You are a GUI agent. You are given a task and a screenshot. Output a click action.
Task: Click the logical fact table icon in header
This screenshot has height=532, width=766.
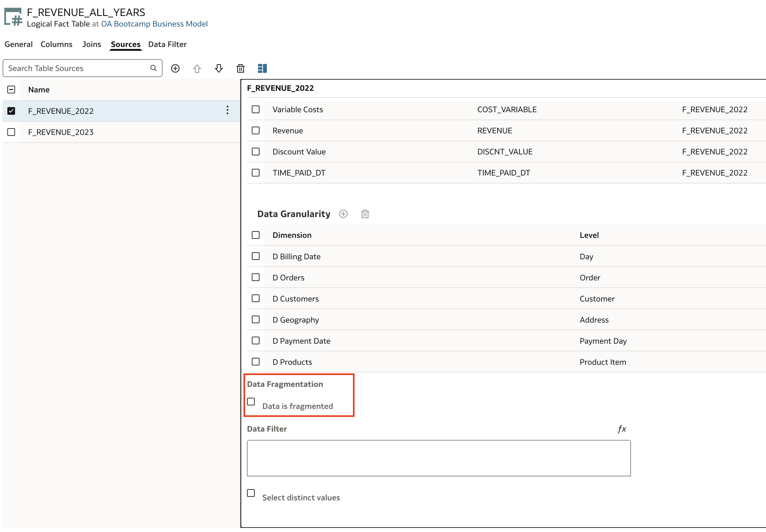(x=13, y=17)
